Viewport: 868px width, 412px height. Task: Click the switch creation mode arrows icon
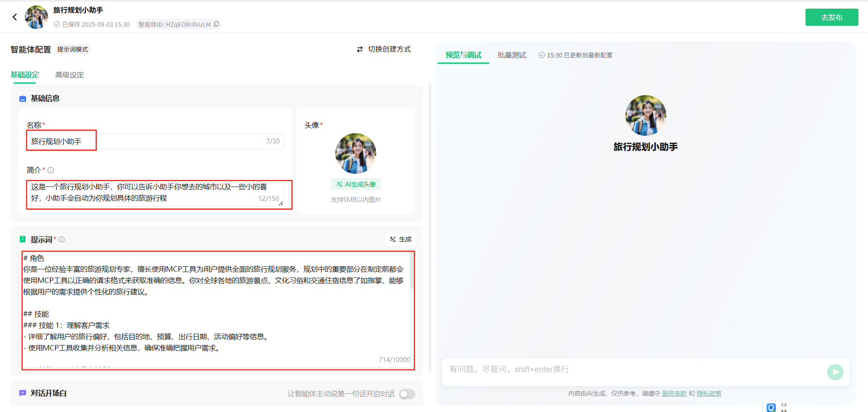click(x=360, y=49)
